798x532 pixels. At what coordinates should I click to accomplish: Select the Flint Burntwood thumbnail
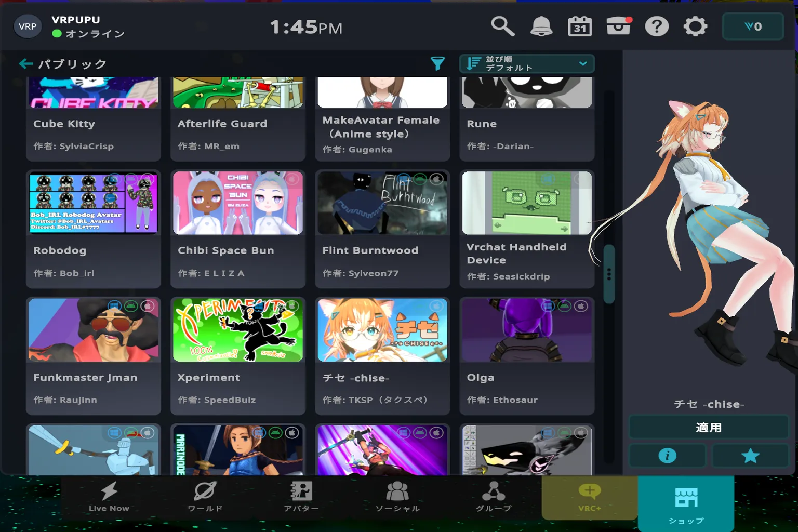(x=382, y=203)
